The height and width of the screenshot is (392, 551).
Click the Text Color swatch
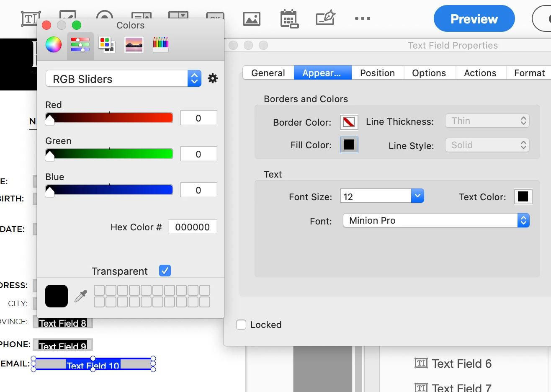pos(523,196)
